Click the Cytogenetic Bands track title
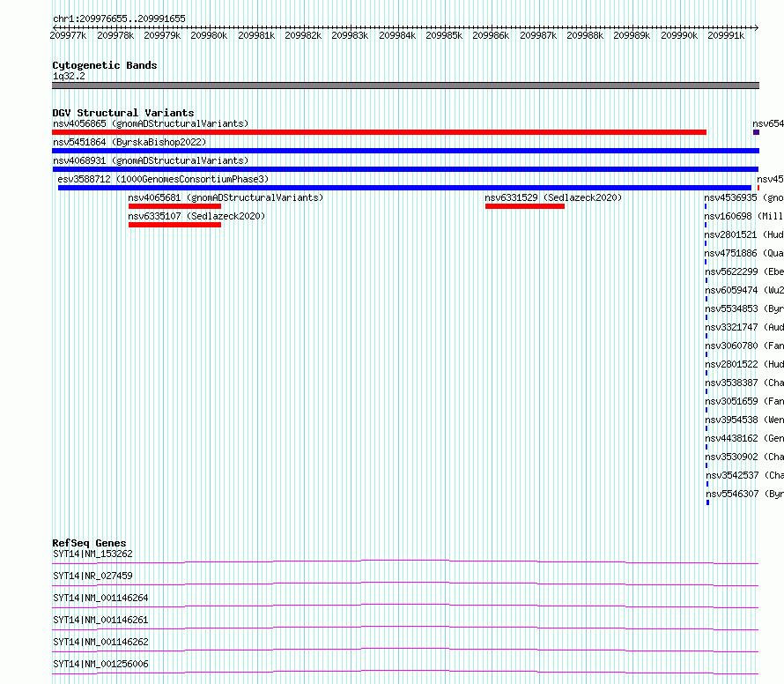Screen dimensions: 784x684 (x=105, y=65)
